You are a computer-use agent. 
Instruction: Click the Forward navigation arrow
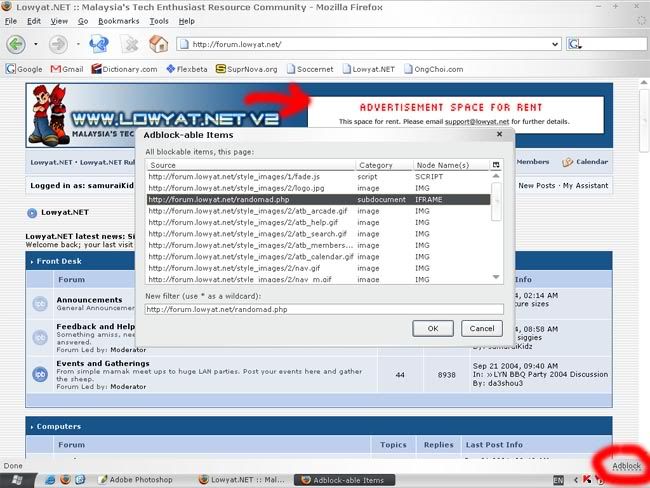tap(58, 44)
